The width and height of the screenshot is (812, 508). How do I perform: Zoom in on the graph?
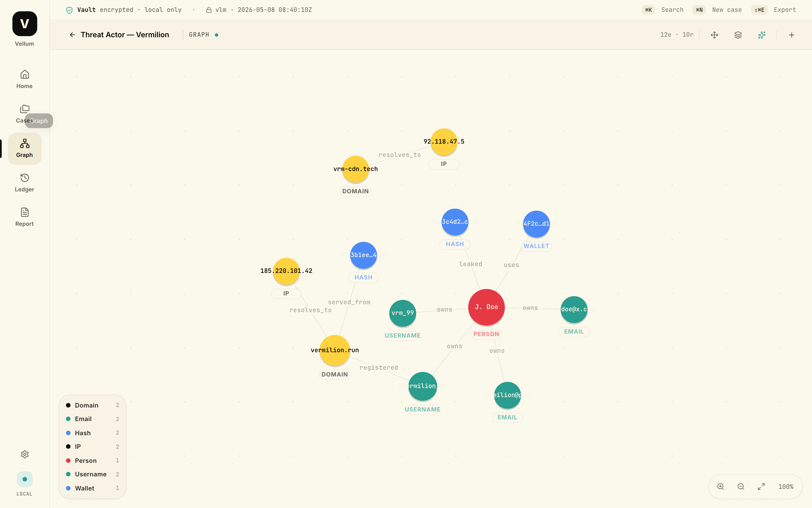720,487
